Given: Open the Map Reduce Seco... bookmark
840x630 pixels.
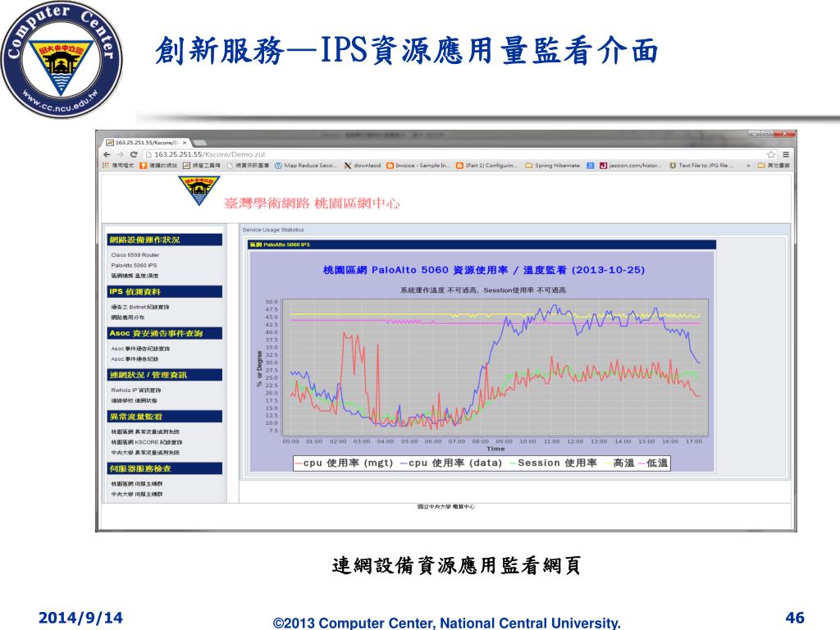Looking at the screenshot, I should click(305, 166).
